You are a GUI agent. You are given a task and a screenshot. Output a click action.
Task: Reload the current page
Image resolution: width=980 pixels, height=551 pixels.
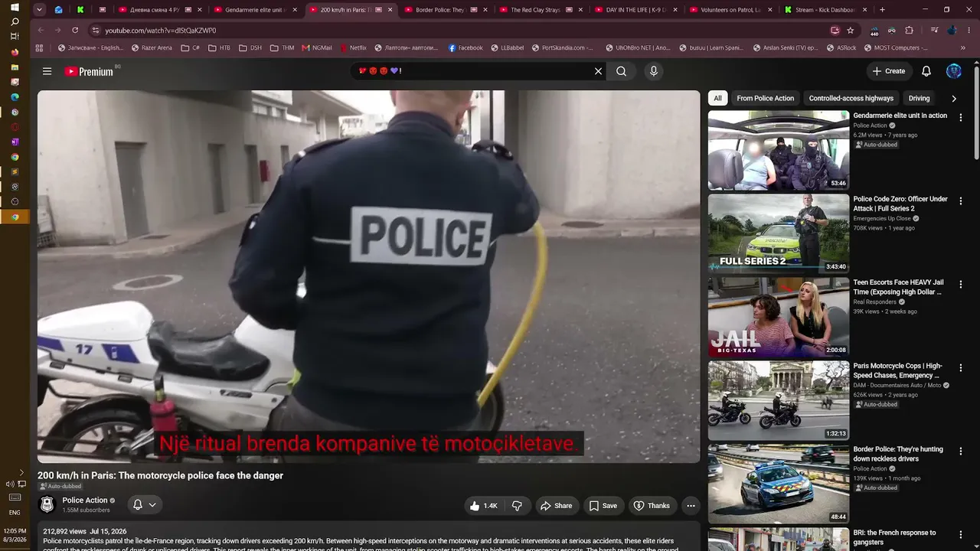point(75,30)
